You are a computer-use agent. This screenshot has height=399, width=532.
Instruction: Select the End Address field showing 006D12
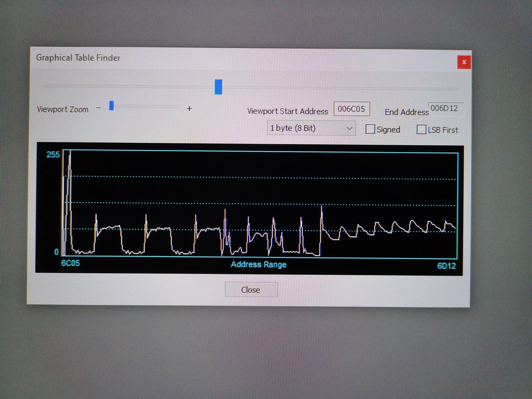pyautogui.click(x=444, y=108)
